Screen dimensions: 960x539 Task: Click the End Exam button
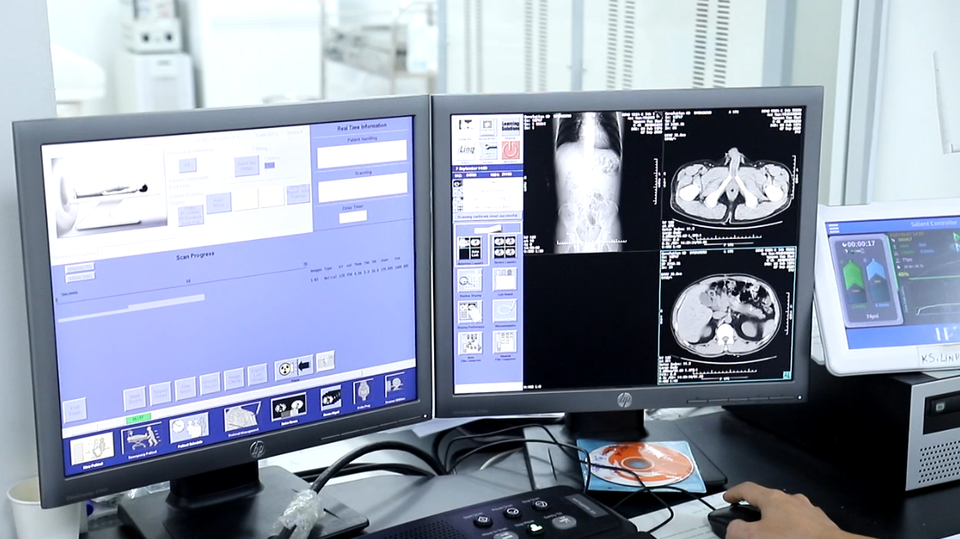[75, 410]
